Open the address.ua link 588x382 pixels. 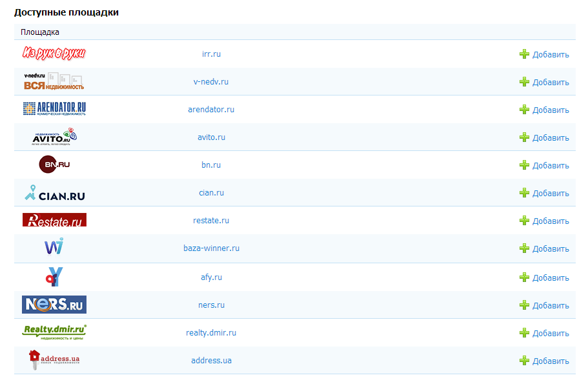point(211,361)
